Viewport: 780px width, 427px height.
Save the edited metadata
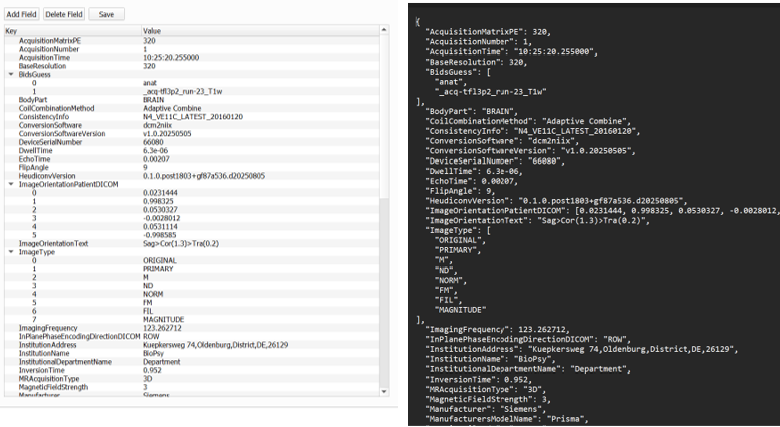click(x=106, y=14)
